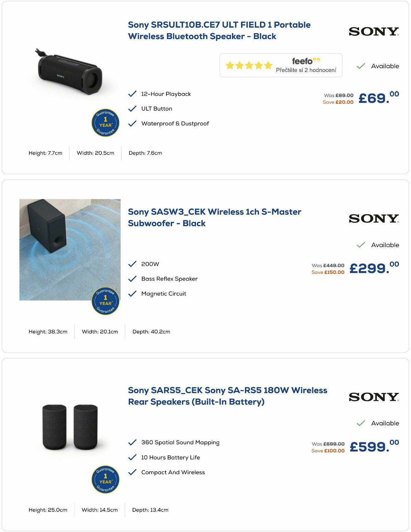
Task: Click the checkmark beside 360 Spatial Sound Mapping
Action: pos(132,442)
